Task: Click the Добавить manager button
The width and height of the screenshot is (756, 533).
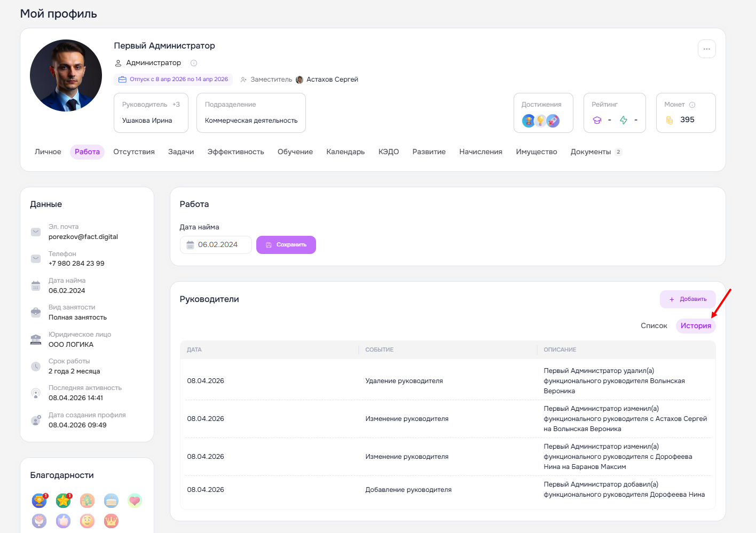Action: point(687,299)
